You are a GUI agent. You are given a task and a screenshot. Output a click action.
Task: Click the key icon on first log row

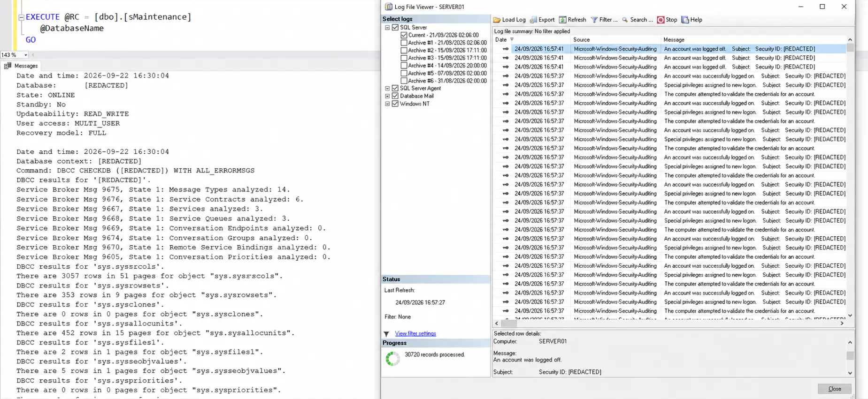(x=506, y=49)
